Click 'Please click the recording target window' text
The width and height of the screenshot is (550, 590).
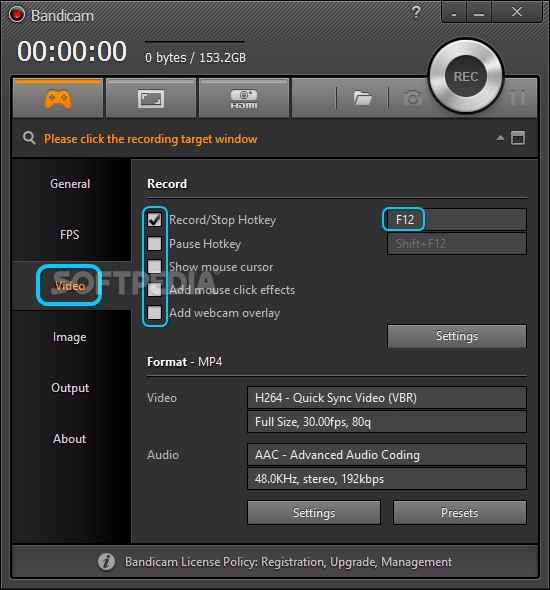click(x=150, y=139)
